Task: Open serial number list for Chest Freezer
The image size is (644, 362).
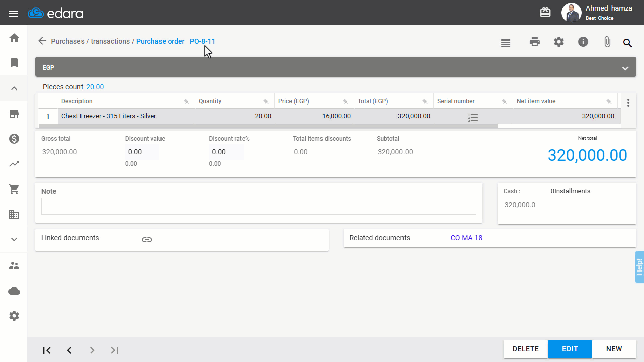Action: [473, 118]
